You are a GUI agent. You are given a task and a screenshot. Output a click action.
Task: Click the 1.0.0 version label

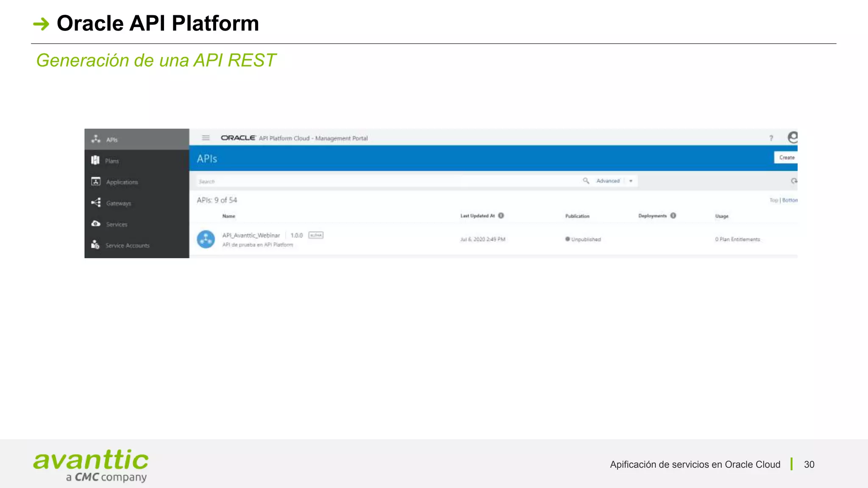click(x=297, y=236)
